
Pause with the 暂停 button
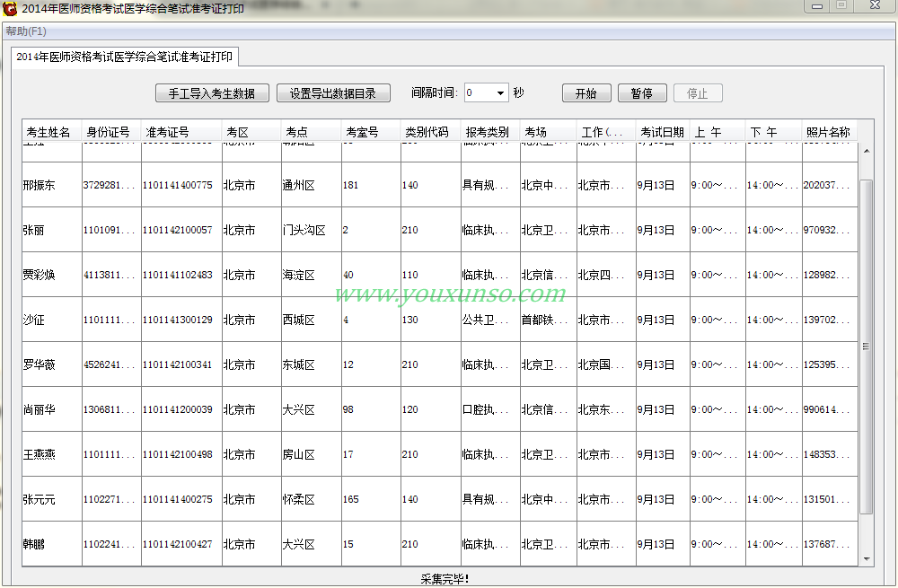click(x=641, y=93)
